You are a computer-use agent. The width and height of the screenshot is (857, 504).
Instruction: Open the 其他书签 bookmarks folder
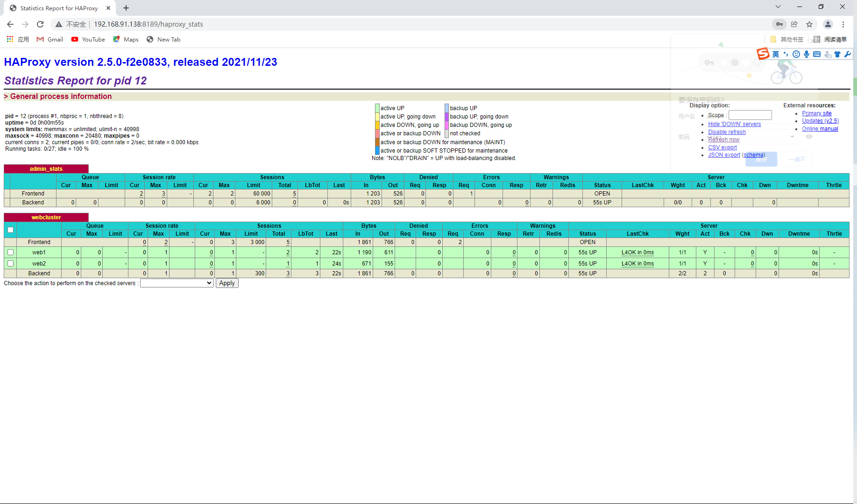(x=787, y=39)
